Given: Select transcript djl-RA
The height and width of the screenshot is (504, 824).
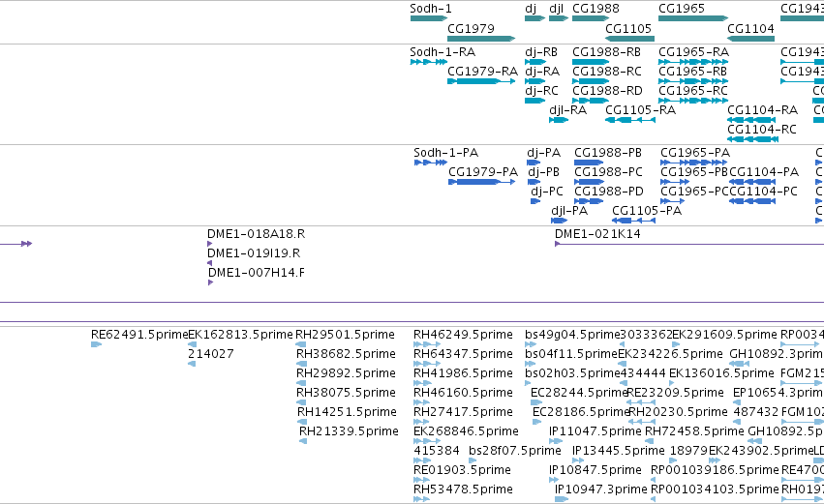Looking at the screenshot, I should tap(559, 120).
